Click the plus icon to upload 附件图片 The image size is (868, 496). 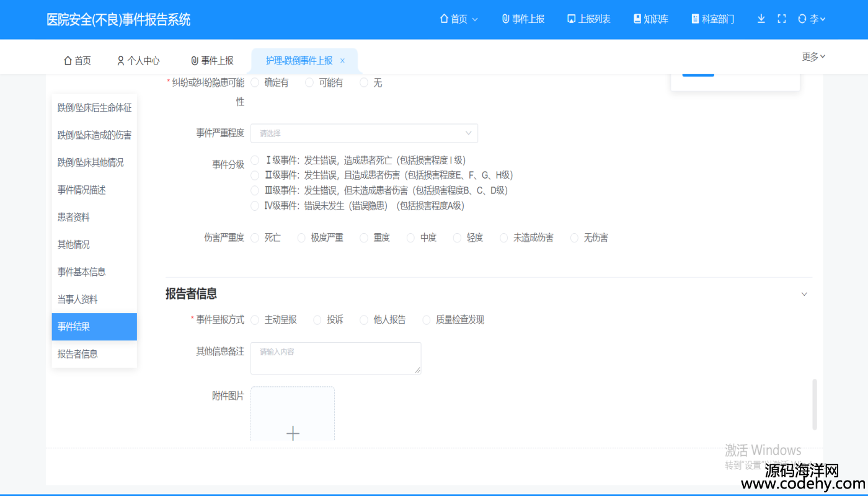point(293,433)
